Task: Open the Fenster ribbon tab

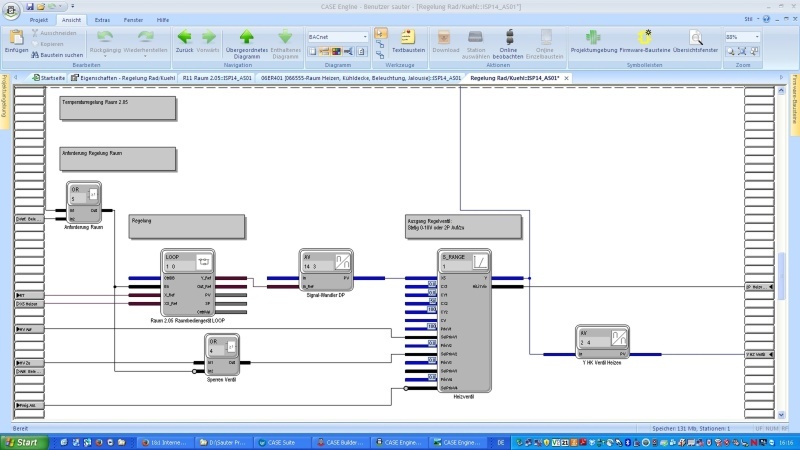Action: coord(133,20)
